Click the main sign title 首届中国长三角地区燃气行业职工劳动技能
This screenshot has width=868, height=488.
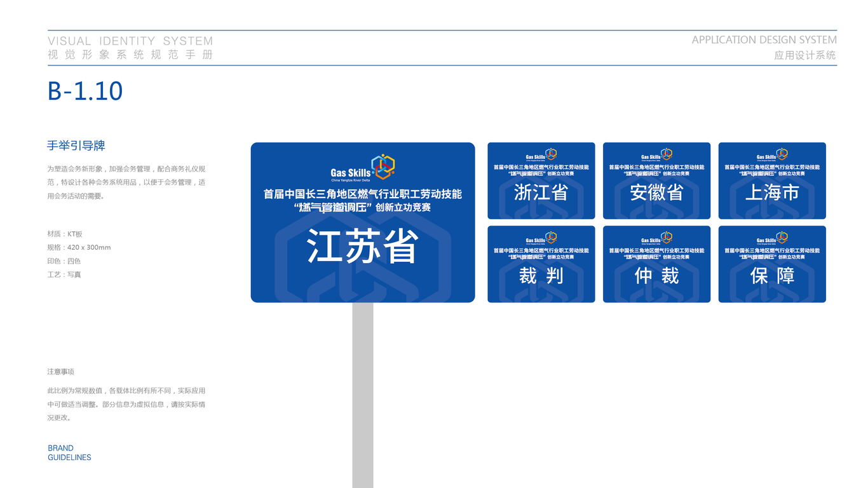click(363, 194)
